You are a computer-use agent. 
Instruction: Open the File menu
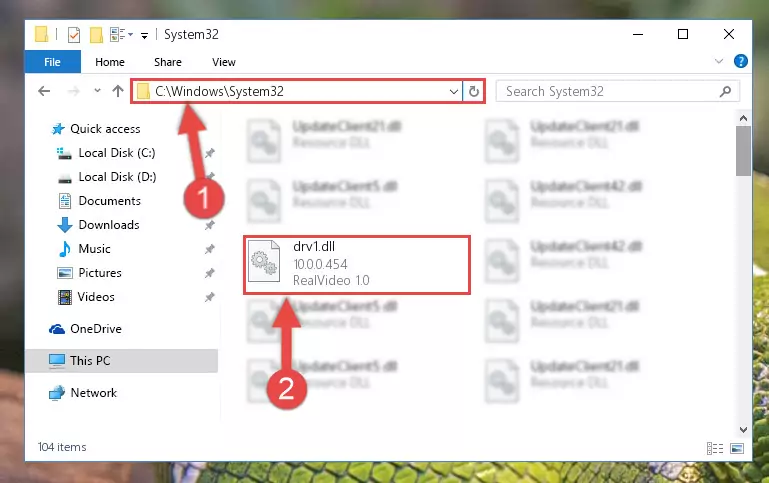[x=52, y=62]
